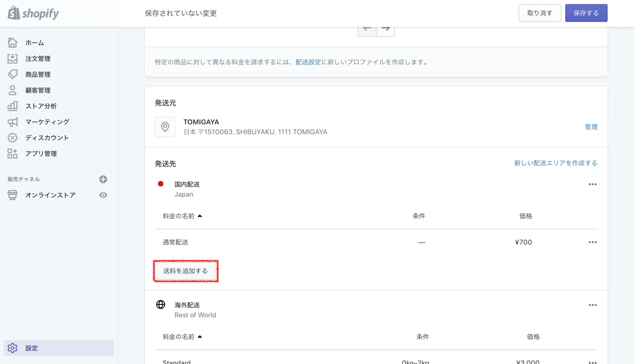Viewport: 634px width, 364px height.
Task: Click the 注文管理 inbox icon
Action: (x=12, y=58)
